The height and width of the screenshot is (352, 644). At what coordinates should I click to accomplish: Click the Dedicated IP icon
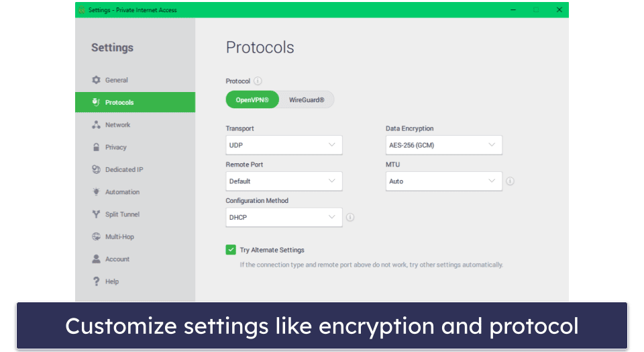pos(96,170)
